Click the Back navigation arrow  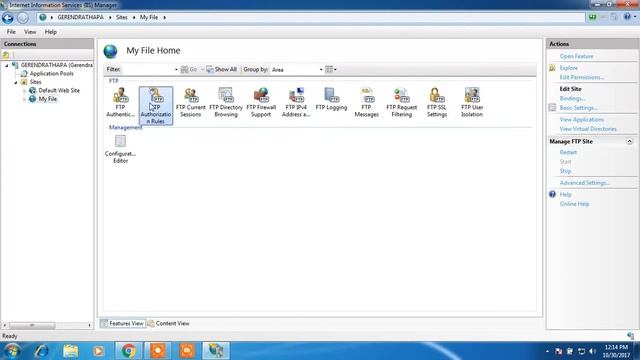(x=8, y=18)
